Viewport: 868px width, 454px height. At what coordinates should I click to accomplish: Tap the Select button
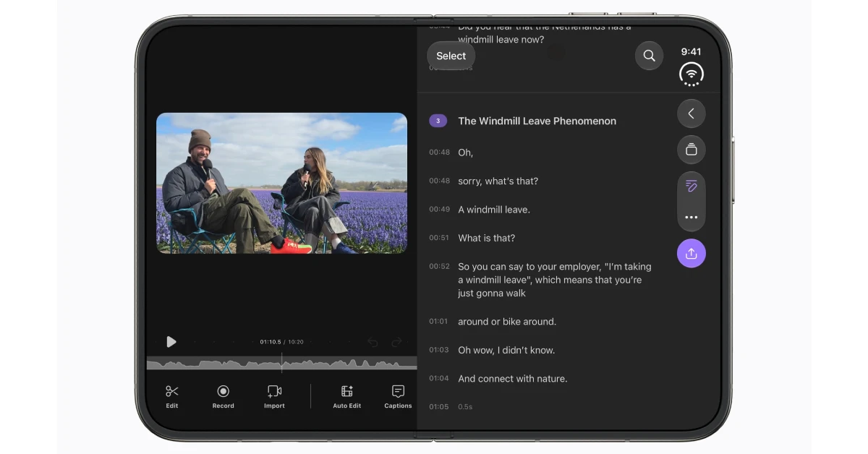(451, 56)
